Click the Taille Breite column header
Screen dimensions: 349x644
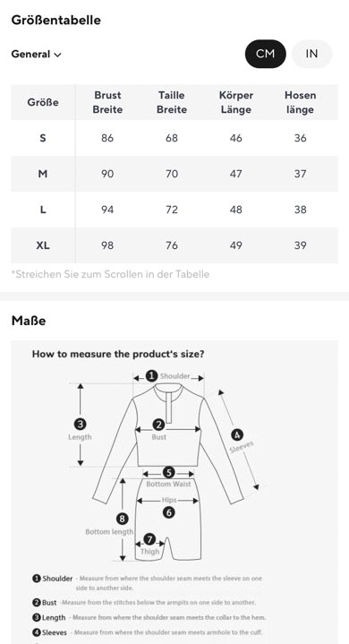[172, 102]
